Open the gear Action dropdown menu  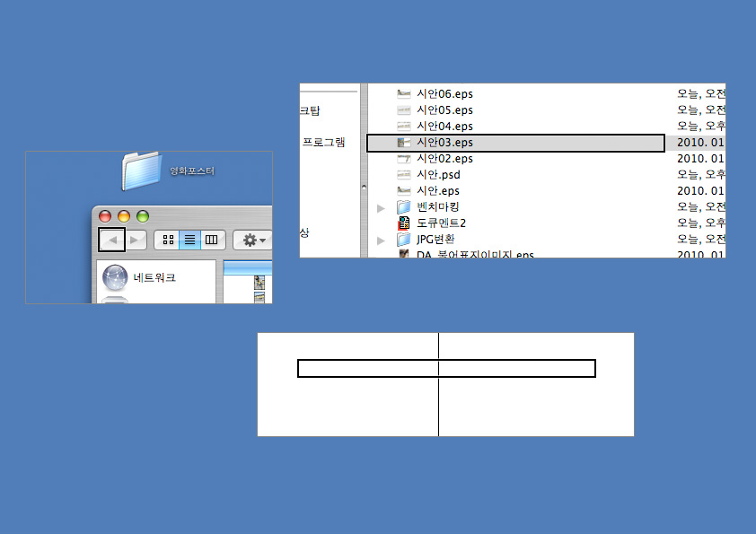point(254,240)
